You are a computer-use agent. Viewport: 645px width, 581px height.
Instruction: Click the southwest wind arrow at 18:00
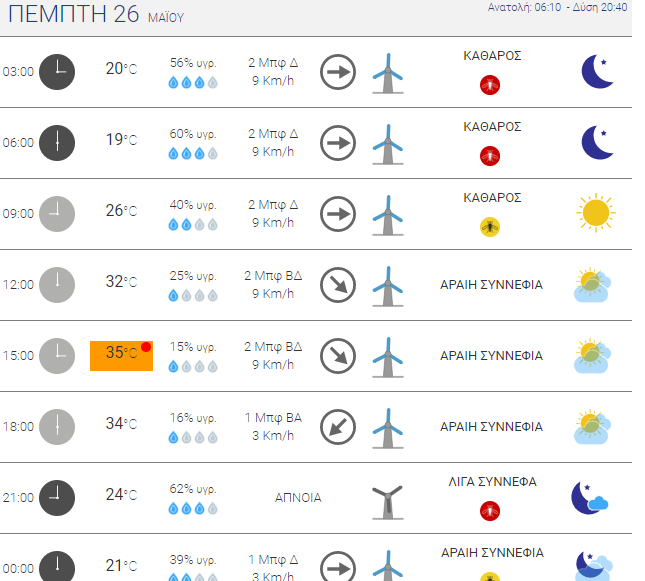click(x=338, y=427)
